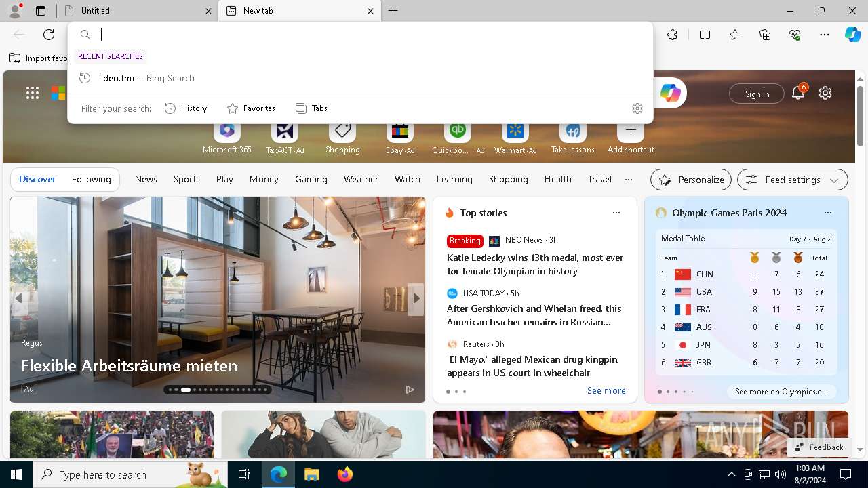The image size is (868, 488).
Task: Go to previous carousel slide arrow
Action: pyautogui.click(x=18, y=298)
